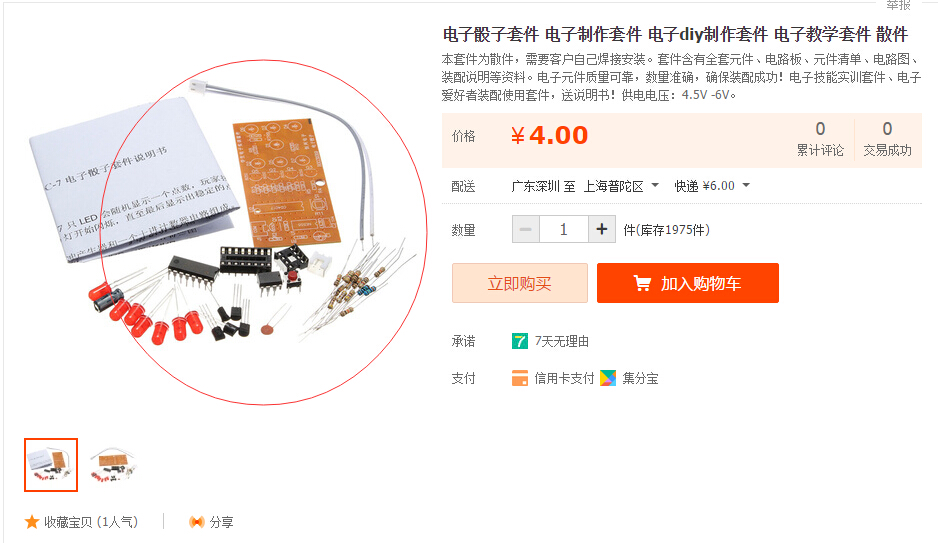Click the main product image
The width and height of the screenshot is (938, 543).
pyautogui.click(x=228, y=233)
